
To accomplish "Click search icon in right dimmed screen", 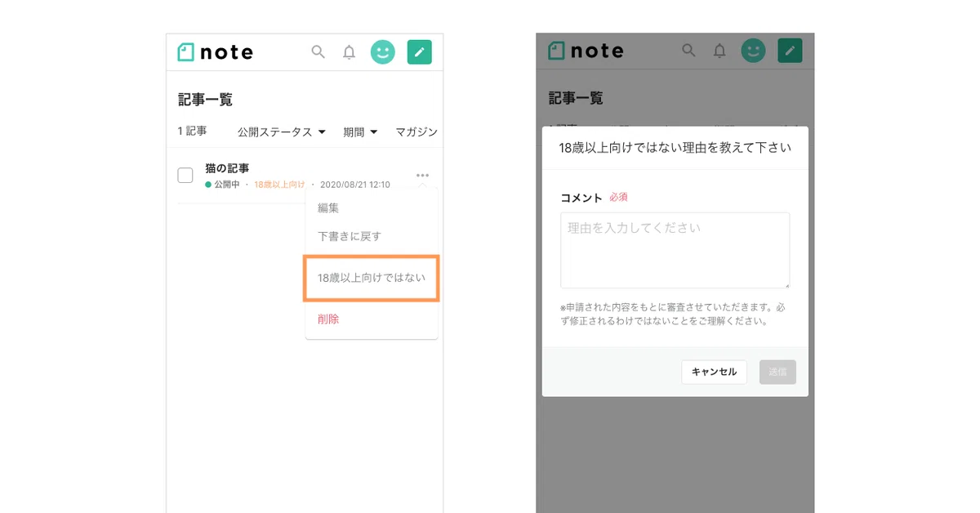I will pos(688,51).
